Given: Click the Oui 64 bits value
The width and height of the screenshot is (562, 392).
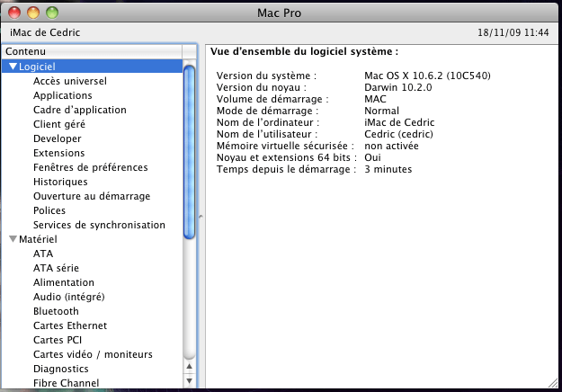Looking at the screenshot, I should point(372,157).
